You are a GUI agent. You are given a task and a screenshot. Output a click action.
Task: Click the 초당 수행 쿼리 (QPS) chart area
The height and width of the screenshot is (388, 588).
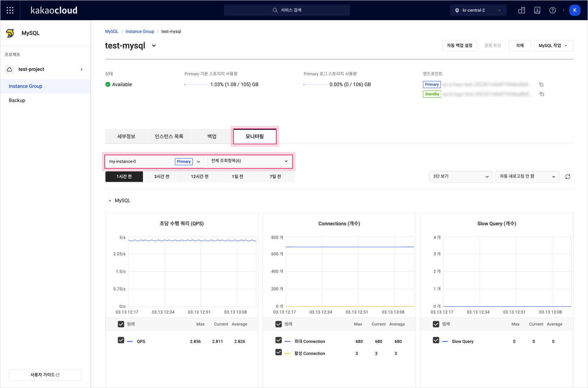pyautogui.click(x=192, y=271)
